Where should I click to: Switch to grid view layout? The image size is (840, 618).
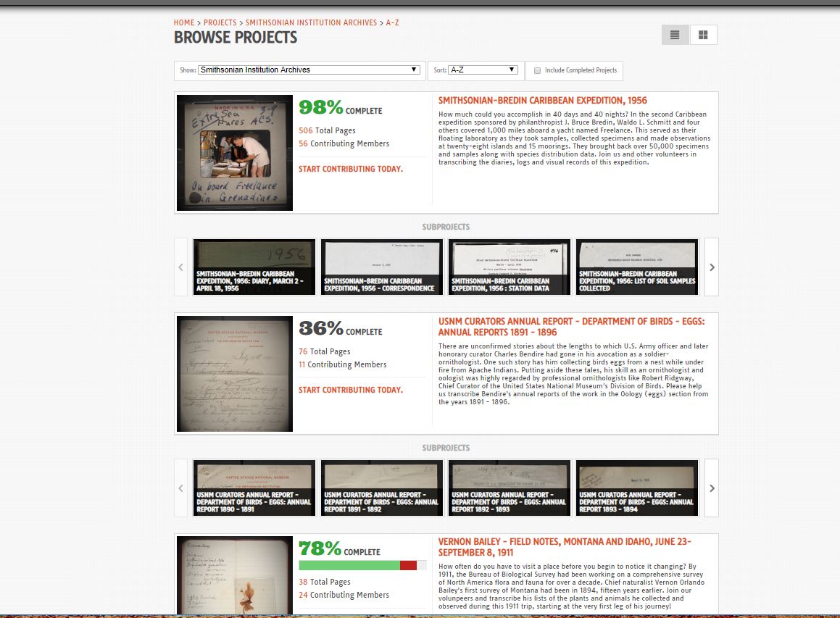[703, 35]
